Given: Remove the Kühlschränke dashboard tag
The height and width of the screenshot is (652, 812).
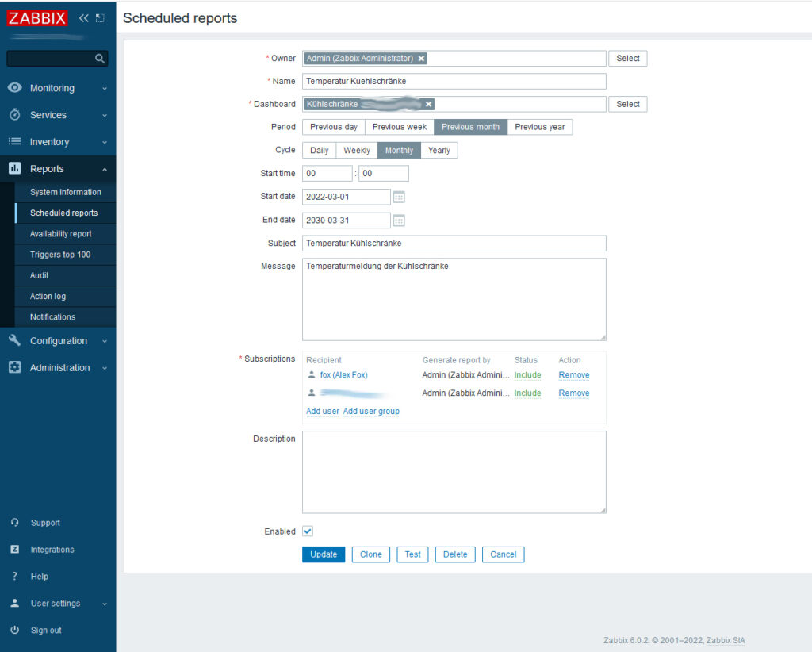Looking at the screenshot, I should tap(428, 105).
